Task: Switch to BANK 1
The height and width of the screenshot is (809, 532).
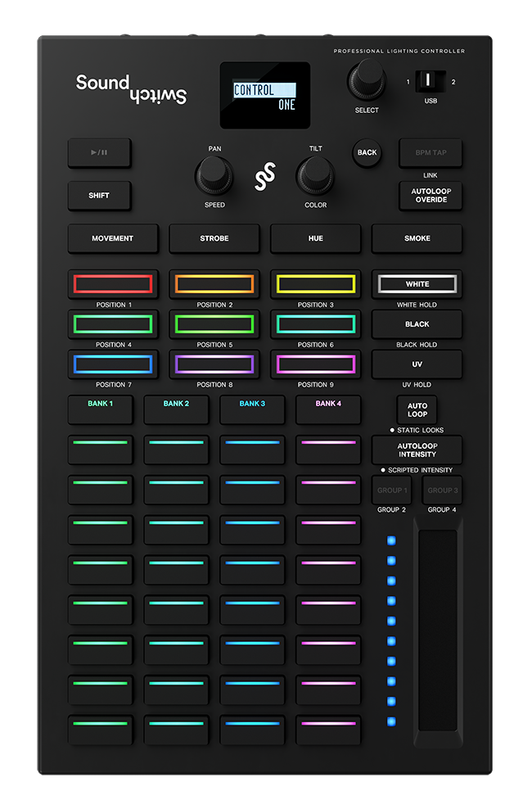Action: (100, 410)
